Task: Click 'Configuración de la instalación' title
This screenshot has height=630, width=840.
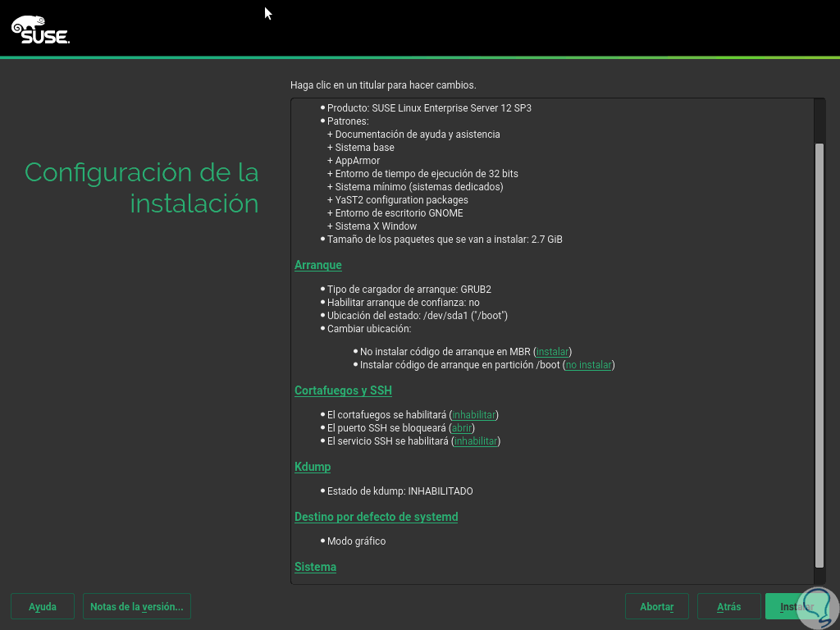Action: click(x=141, y=188)
